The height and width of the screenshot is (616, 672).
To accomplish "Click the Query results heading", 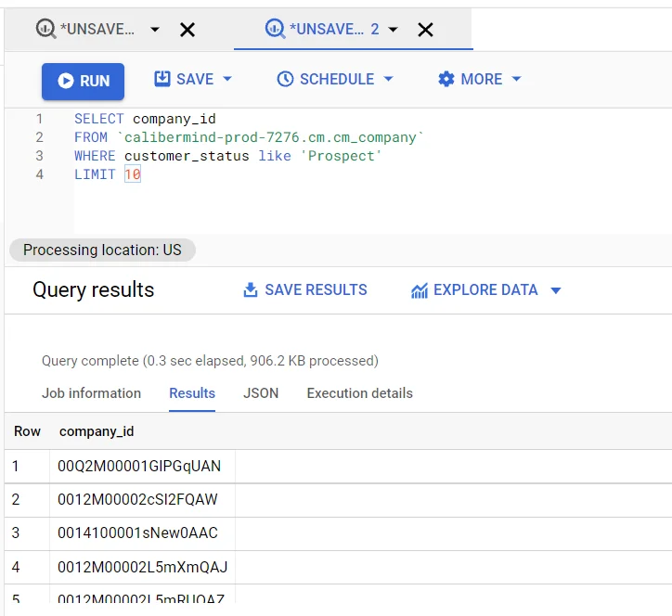I will tap(94, 289).
